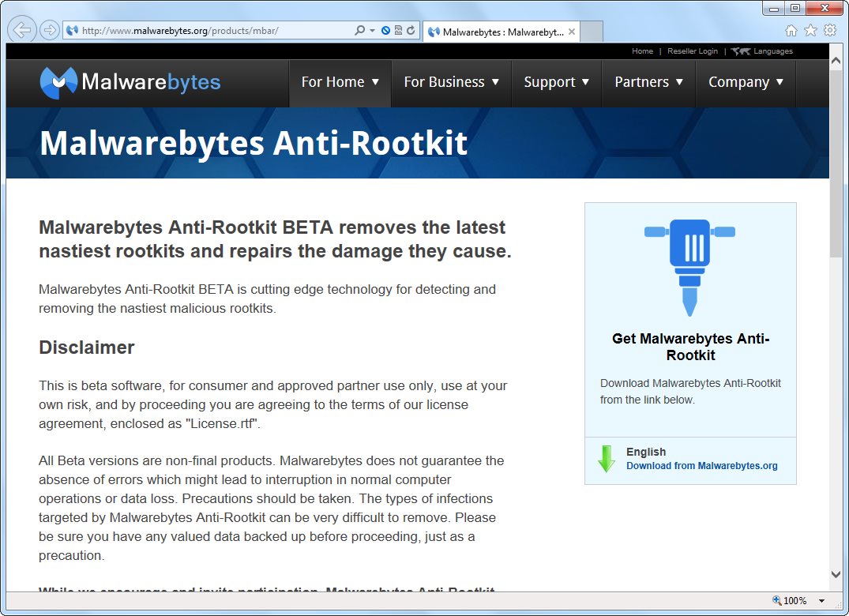This screenshot has height=616, width=849.
Task: Open the Tools gear menu
Action: click(830, 30)
